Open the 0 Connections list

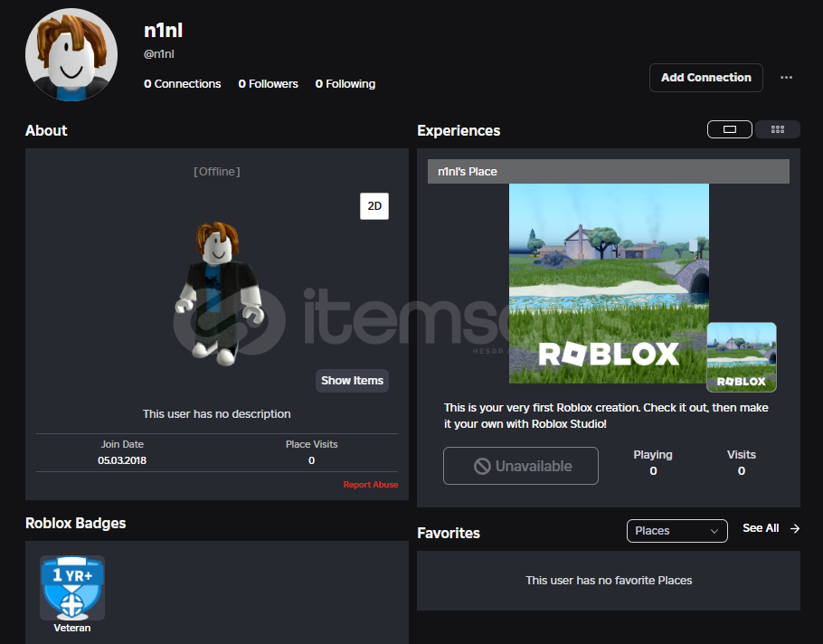click(182, 84)
